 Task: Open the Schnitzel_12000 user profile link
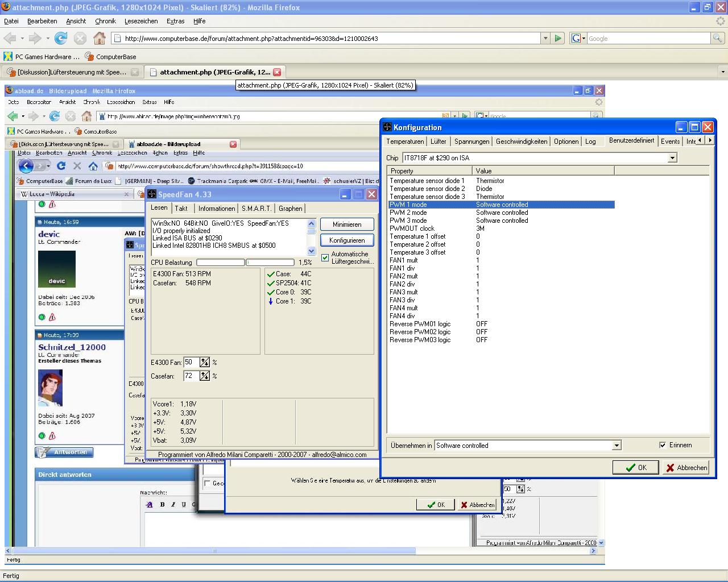pos(72,347)
